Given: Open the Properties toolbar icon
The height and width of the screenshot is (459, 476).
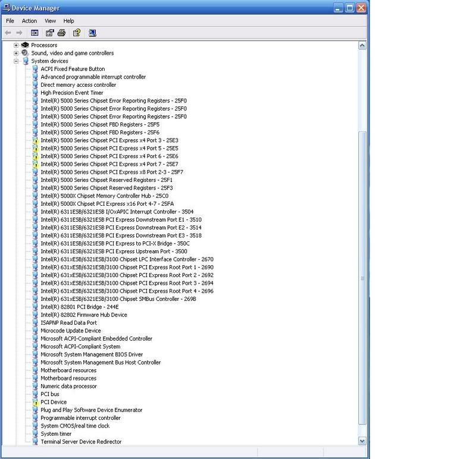Looking at the screenshot, I should click(x=49, y=33).
